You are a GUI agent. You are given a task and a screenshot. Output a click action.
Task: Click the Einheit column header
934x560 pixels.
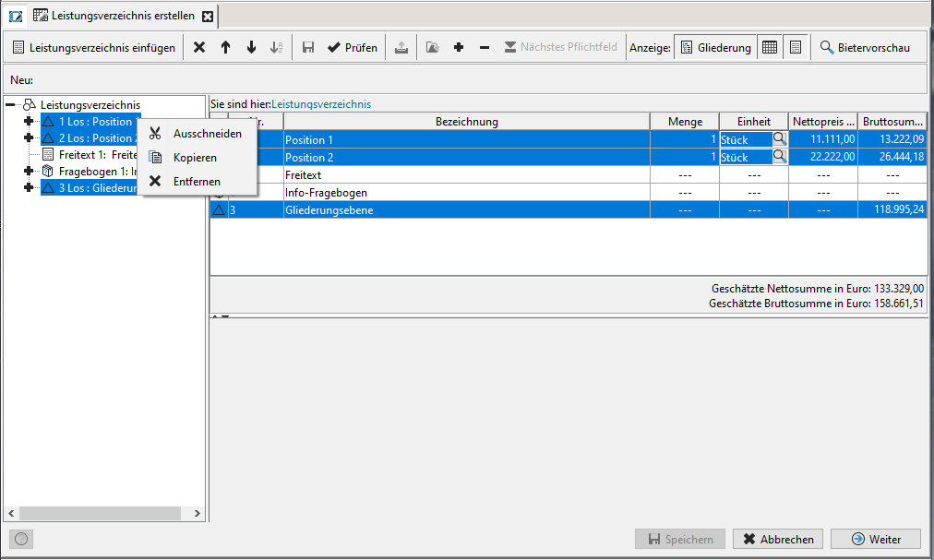pyautogui.click(x=754, y=122)
